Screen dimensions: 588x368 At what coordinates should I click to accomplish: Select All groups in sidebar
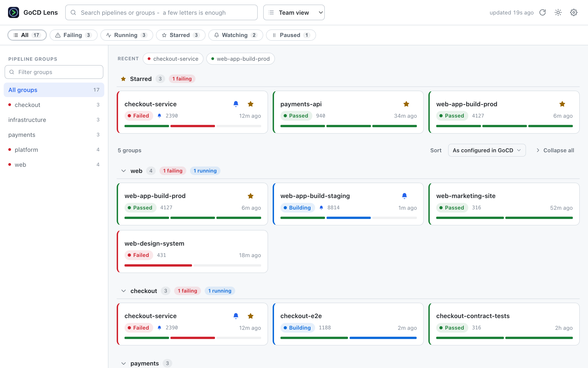pos(54,90)
